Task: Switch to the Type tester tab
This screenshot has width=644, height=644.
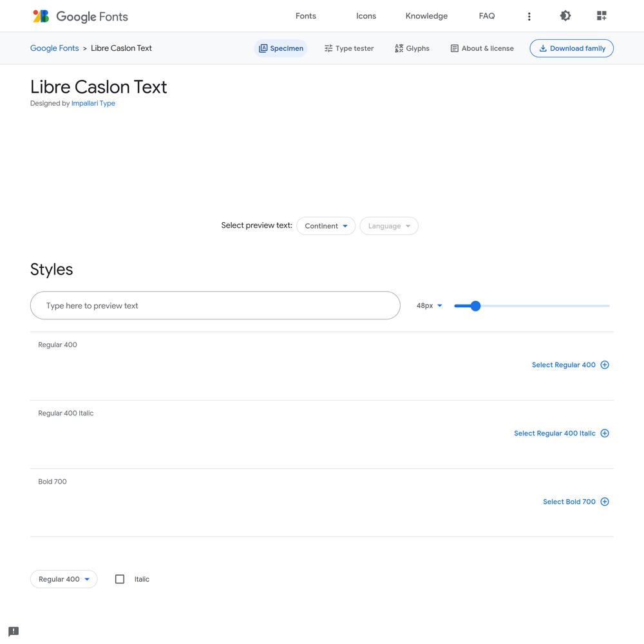Action: pyautogui.click(x=349, y=48)
